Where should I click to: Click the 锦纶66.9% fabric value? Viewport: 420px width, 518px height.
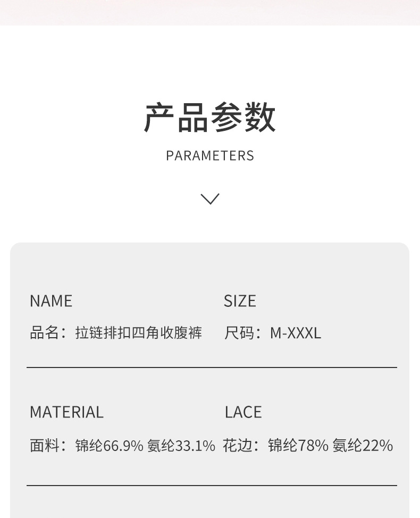coord(110,445)
